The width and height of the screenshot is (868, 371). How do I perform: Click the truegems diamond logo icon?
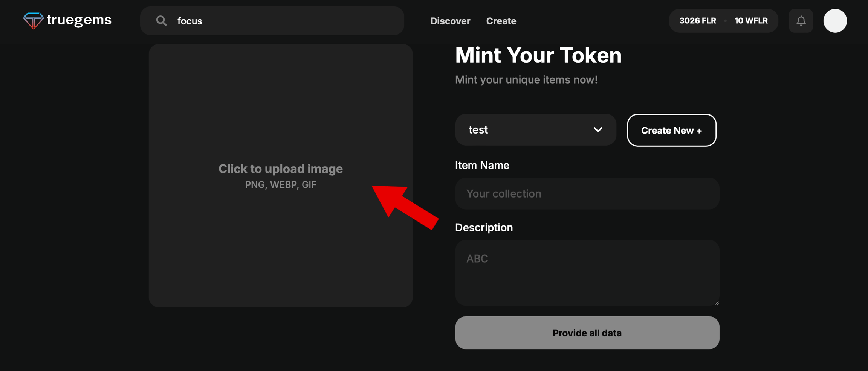33,20
